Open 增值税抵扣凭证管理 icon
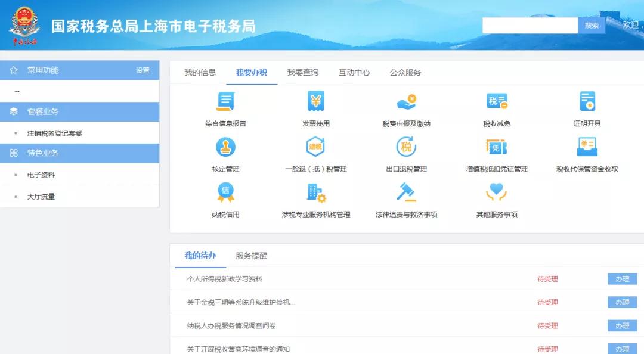 (x=496, y=147)
